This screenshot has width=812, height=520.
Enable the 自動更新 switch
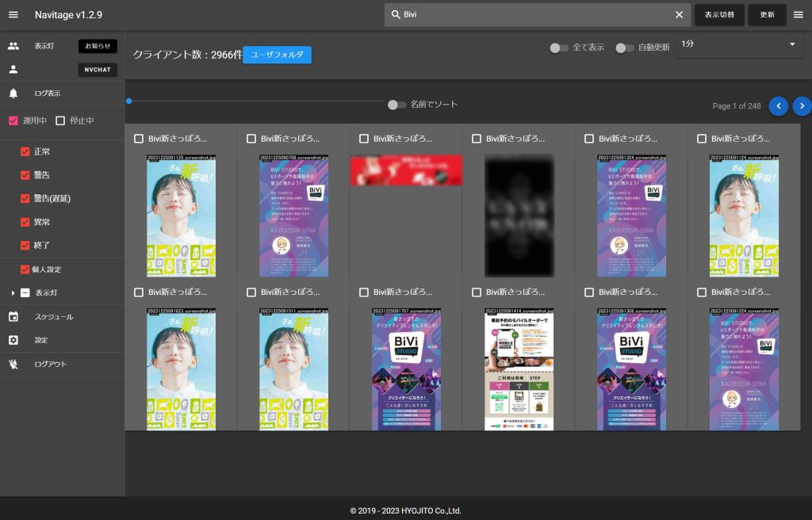click(624, 48)
